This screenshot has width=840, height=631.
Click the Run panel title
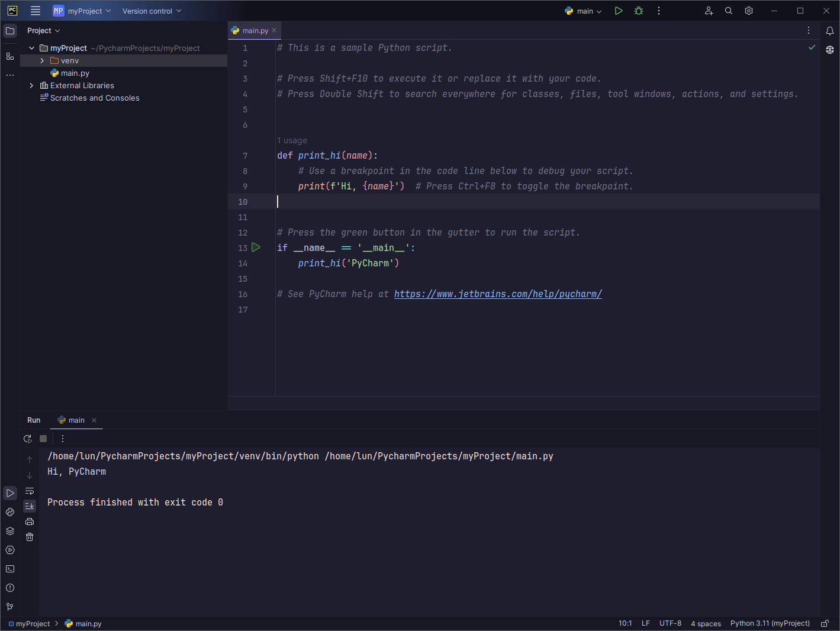[34, 420]
